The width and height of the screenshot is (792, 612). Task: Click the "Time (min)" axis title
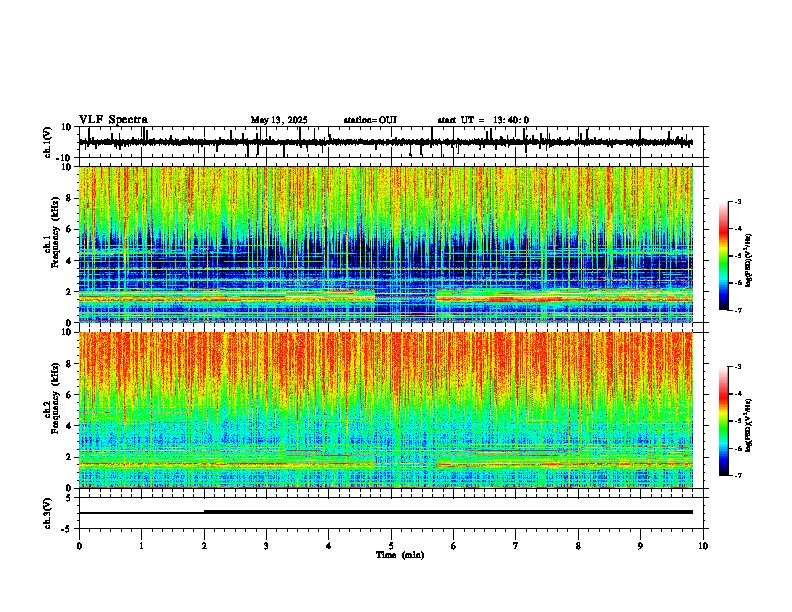[400, 555]
